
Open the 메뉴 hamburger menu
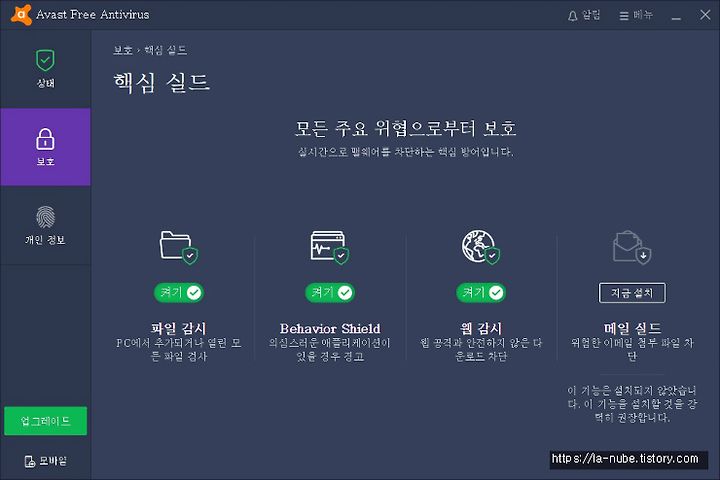pos(636,16)
